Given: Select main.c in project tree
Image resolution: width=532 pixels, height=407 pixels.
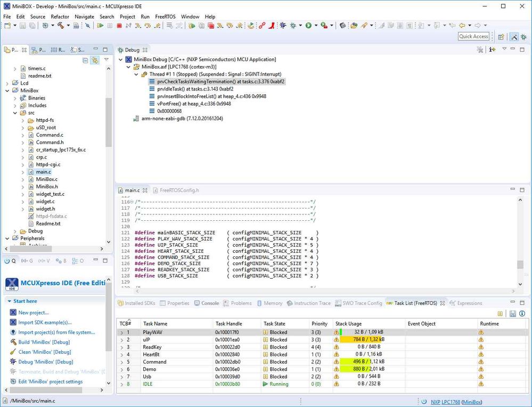Looking at the screenshot, I should pos(43,172).
